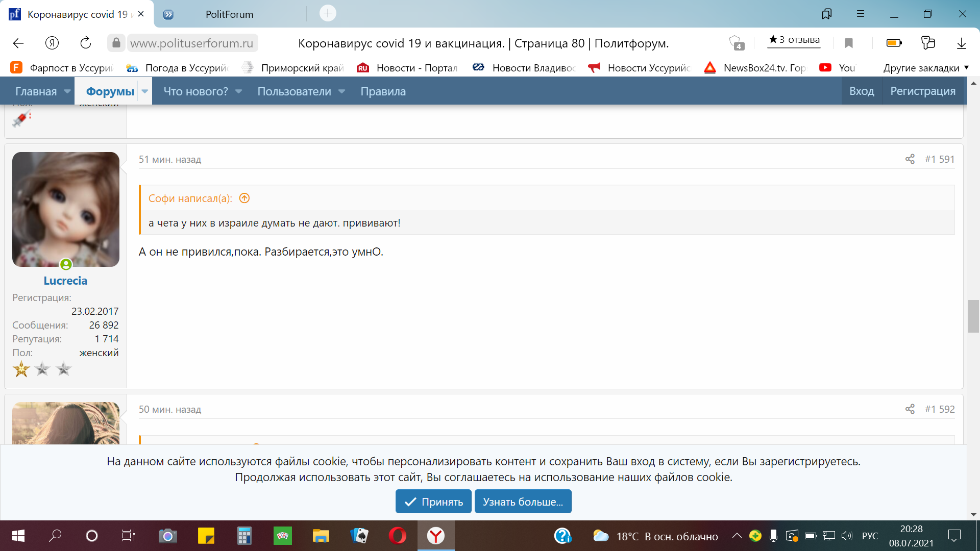980x551 pixels.
Task: Reload the page with refresh icon
Action: click(x=86, y=43)
